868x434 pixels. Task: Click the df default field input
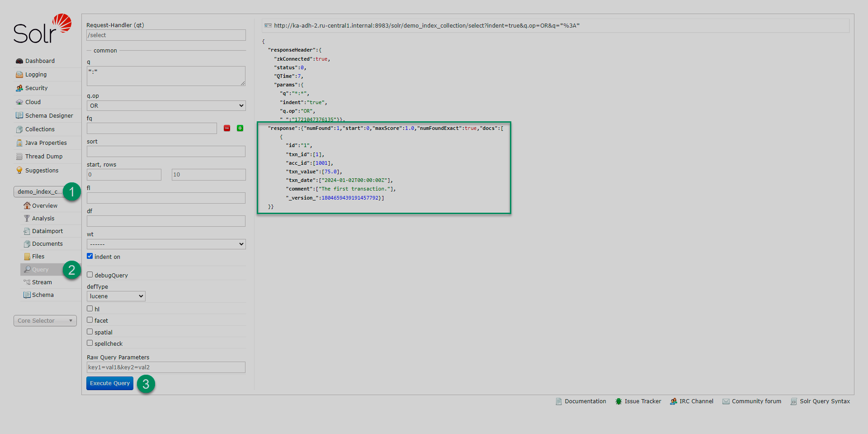pyautogui.click(x=166, y=221)
